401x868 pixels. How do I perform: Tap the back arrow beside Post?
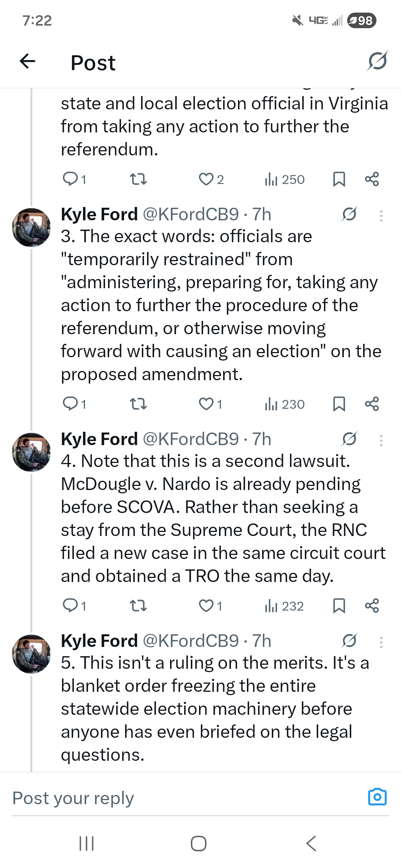(x=27, y=61)
